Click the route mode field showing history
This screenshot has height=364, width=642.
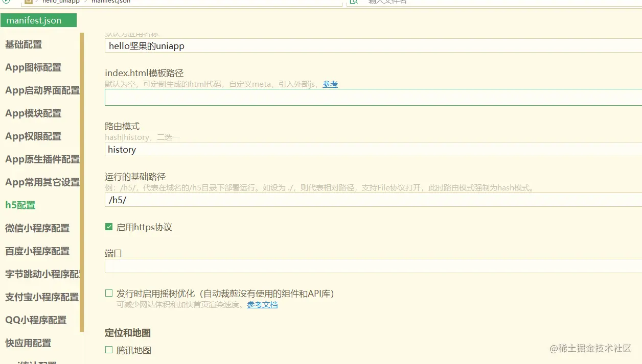coord(307,150)
